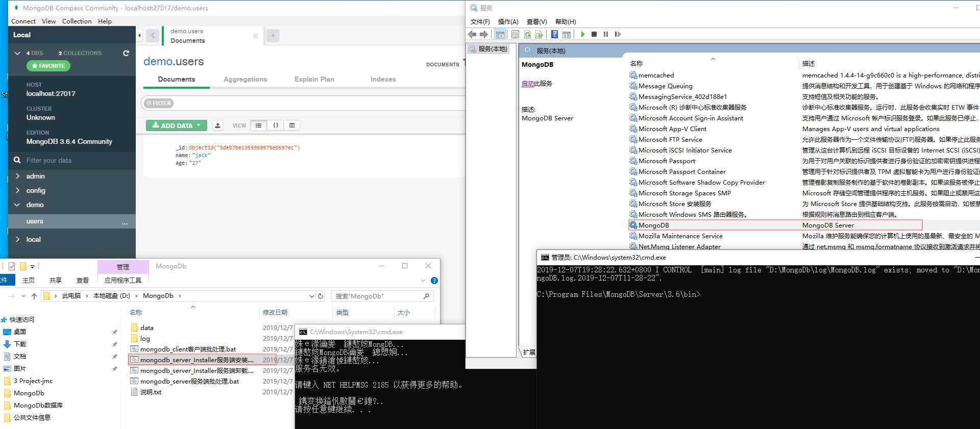Navigate forward in Services toolbar
980x429 pixels.
[484, 34]
